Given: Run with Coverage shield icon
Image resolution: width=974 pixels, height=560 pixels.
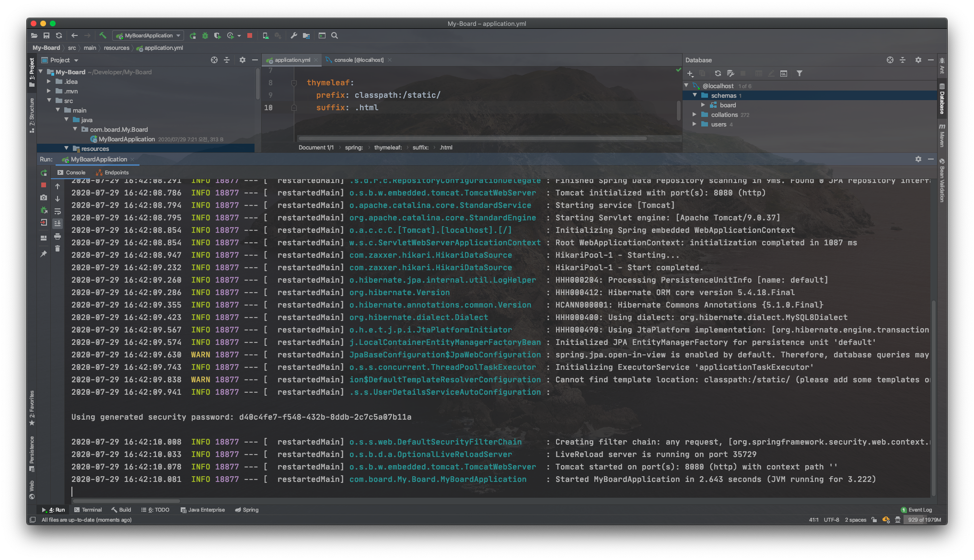Looking at the screenshot, I should pyautogui.click(x=217, y=35).
